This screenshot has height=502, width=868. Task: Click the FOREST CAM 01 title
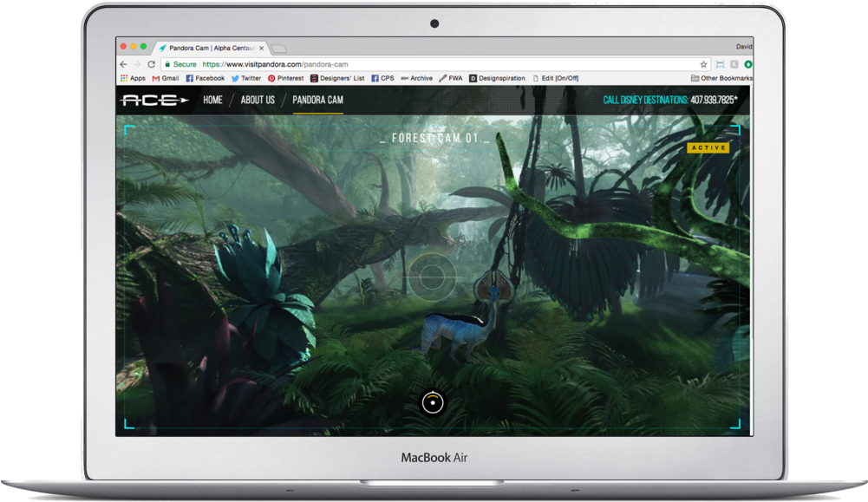pyautogui.click(x=434, y=138)
